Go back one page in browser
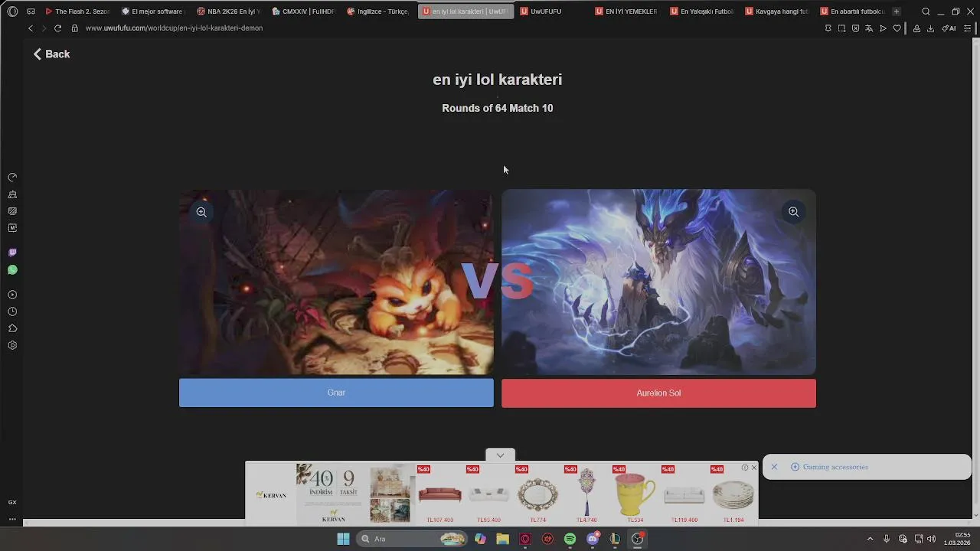The height and width of the screenshot is (551, 980). 31,28
